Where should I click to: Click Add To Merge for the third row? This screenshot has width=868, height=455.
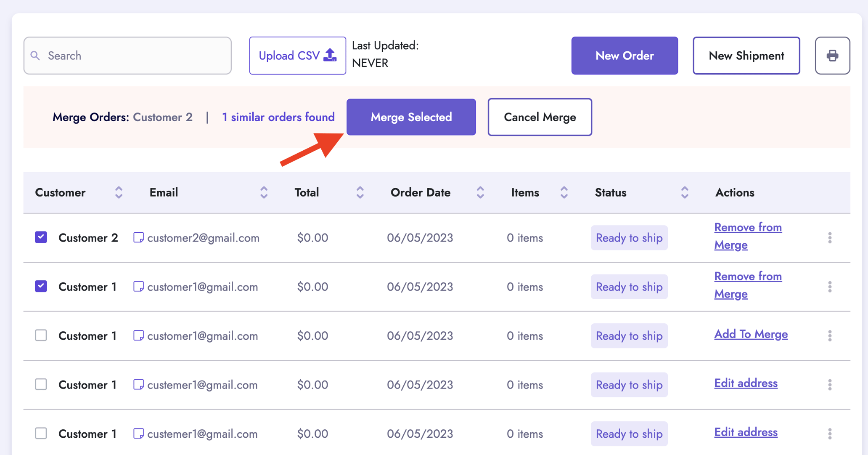click(751, 334)
